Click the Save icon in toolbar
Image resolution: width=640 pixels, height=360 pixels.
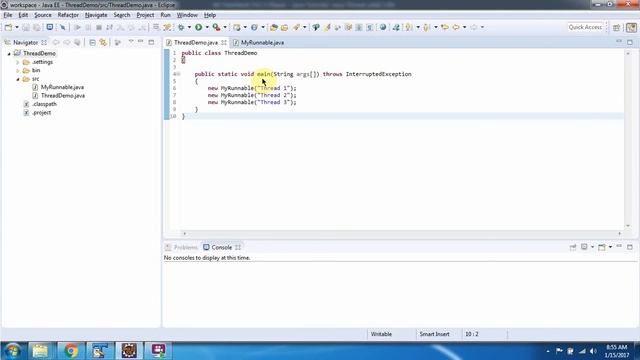[26, 27]
